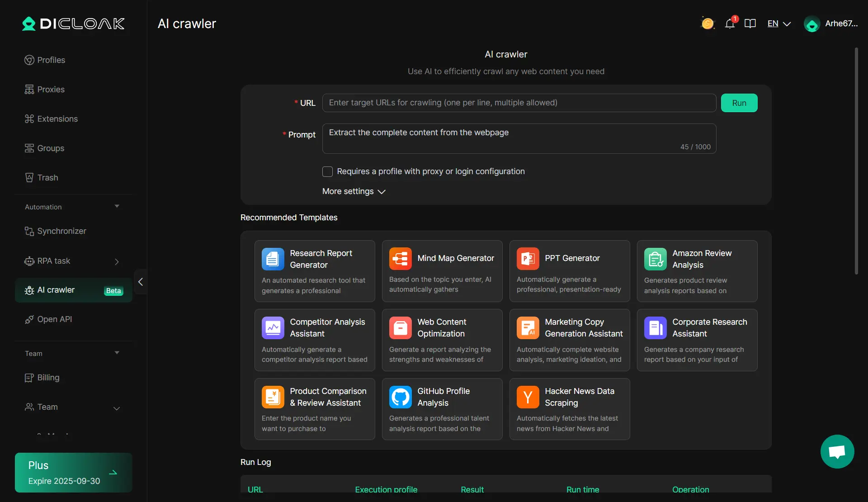The height and width of the screenshot is (502, 868).
Task: Collapse the sidebar with arrow handle
Action: click(141, 282)
